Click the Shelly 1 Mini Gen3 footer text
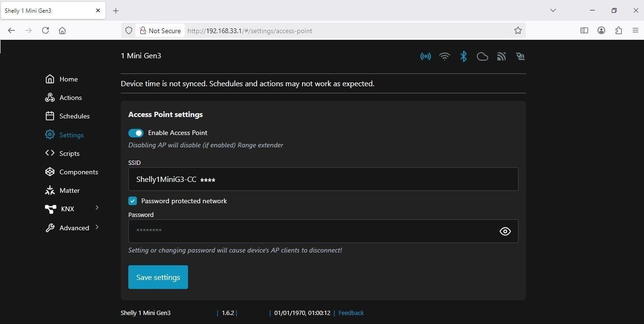The height and width of the screenshot is (324, 644). (145, 313)
